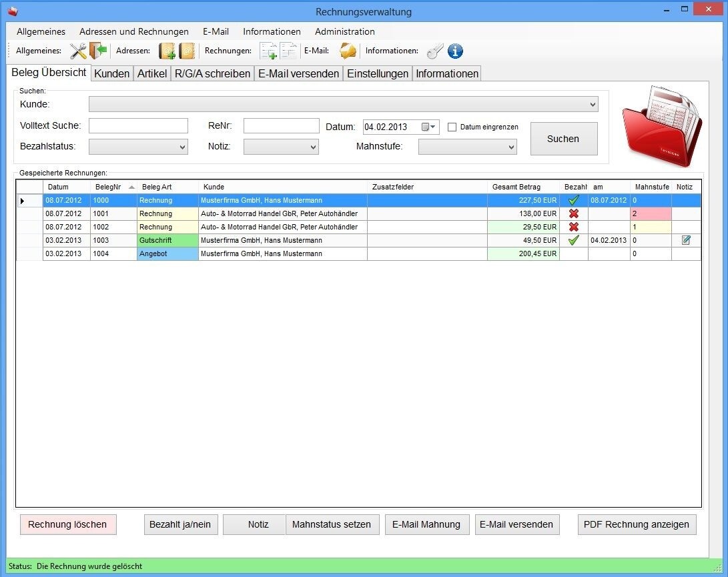
Task: Click the add address book icon
Action: tap(167, 51)
